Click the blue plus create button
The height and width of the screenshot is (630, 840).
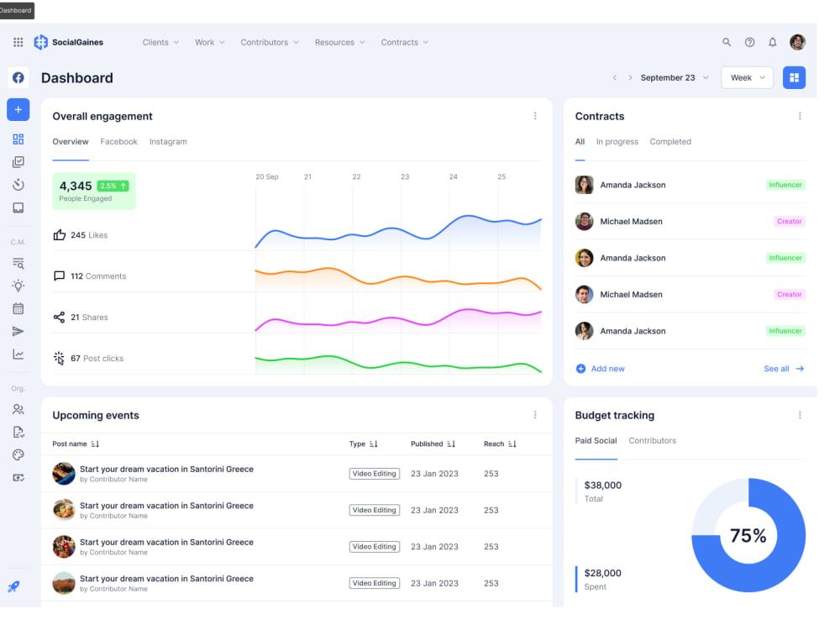18,110
